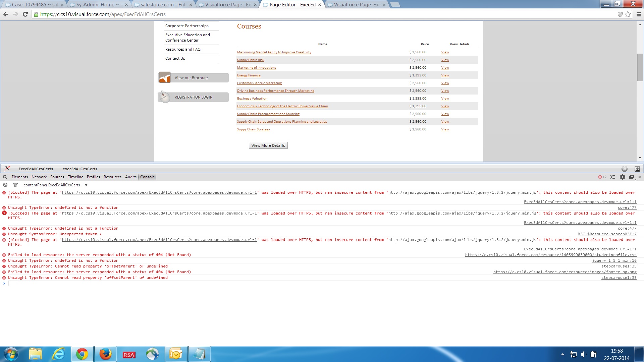Bookmark page with star icon

tap(628, 14)
